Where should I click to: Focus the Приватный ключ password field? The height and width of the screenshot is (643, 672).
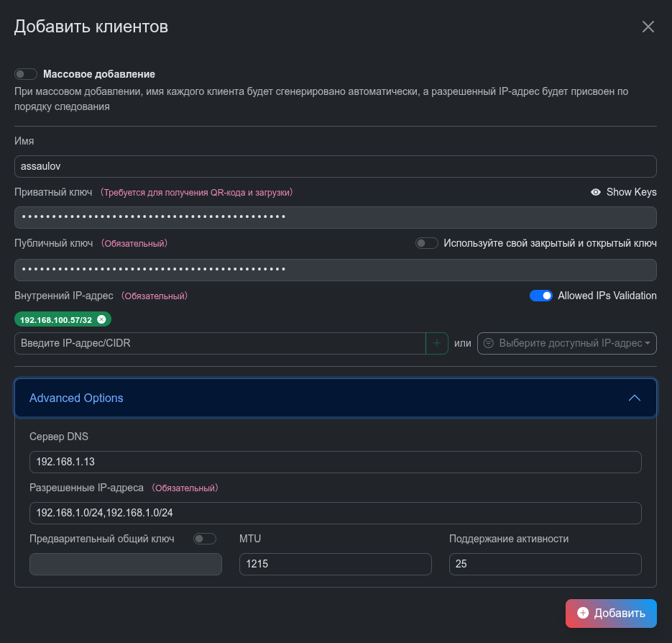(x=335, y=217)
